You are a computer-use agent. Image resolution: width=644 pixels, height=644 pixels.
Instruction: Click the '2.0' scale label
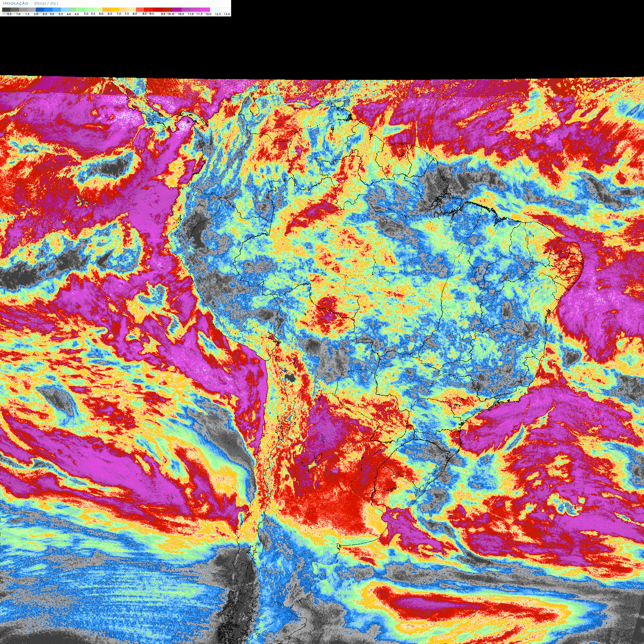coord(36,14)
